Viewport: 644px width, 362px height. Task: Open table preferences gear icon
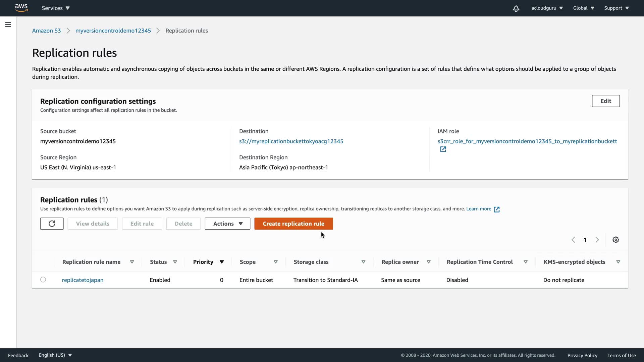(x=615, y=240)
